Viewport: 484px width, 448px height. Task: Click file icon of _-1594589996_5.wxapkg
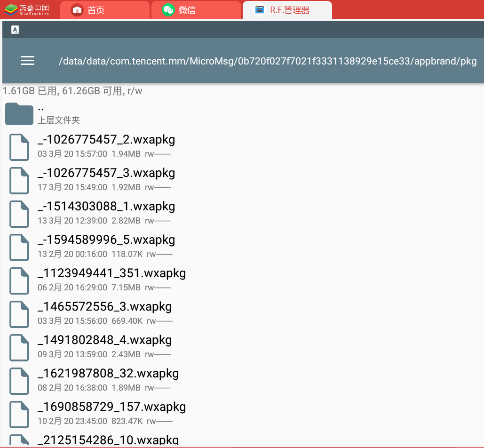pos(19,248)
